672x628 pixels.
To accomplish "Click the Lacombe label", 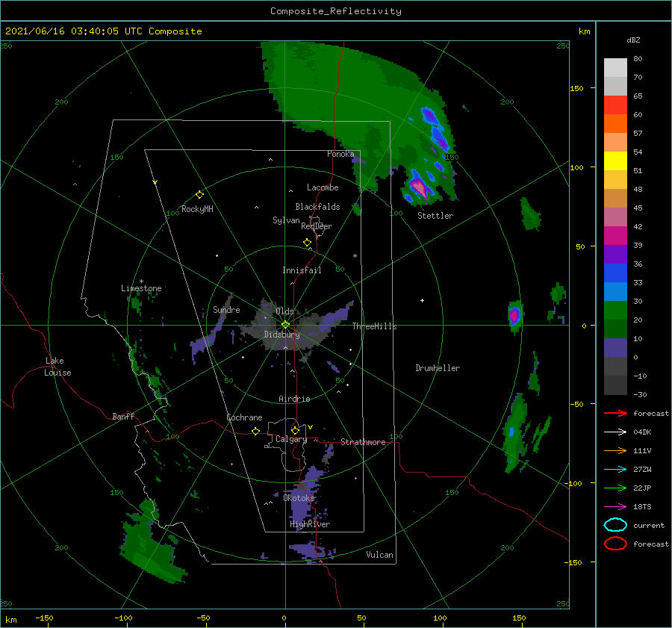I will point(323,187).
